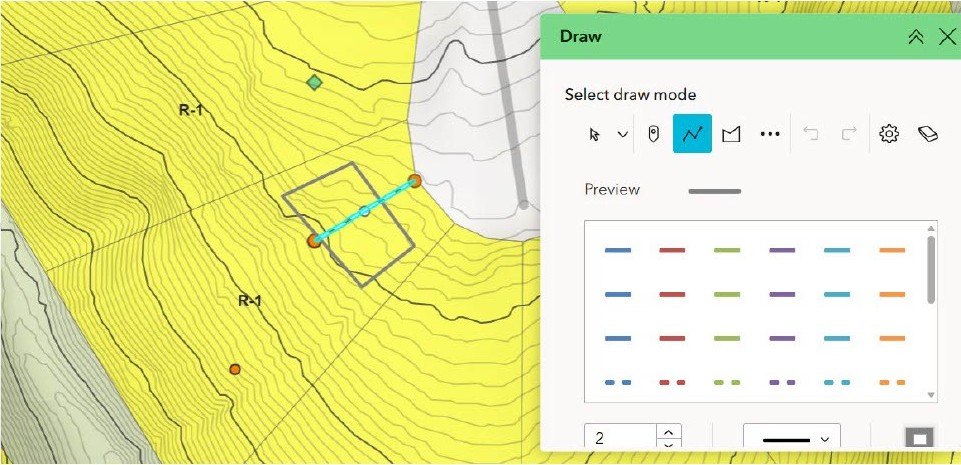Increase line width with stepper up arrow

click(669, 432)
